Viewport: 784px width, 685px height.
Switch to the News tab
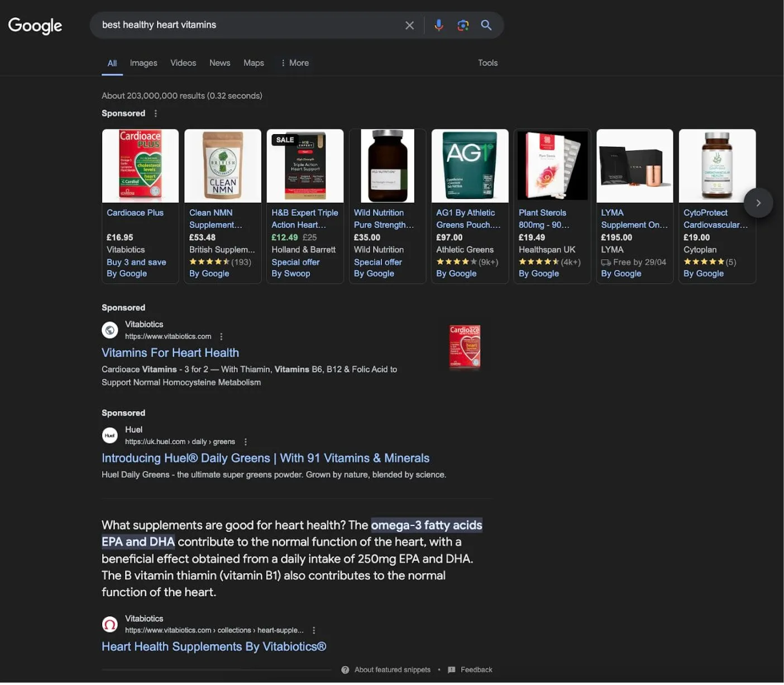pos(219,63)
